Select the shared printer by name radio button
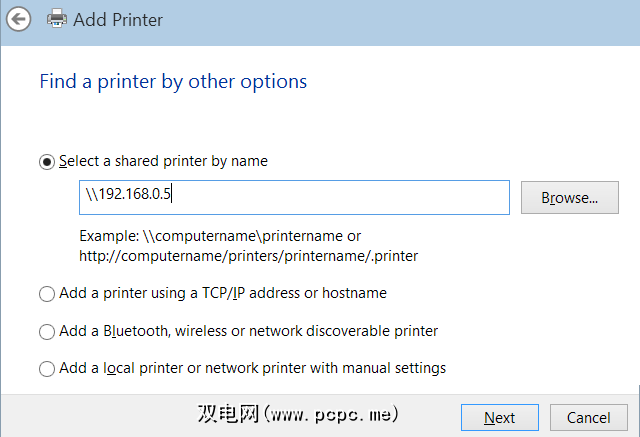This screenshot has height=437, width=640. 47,161
